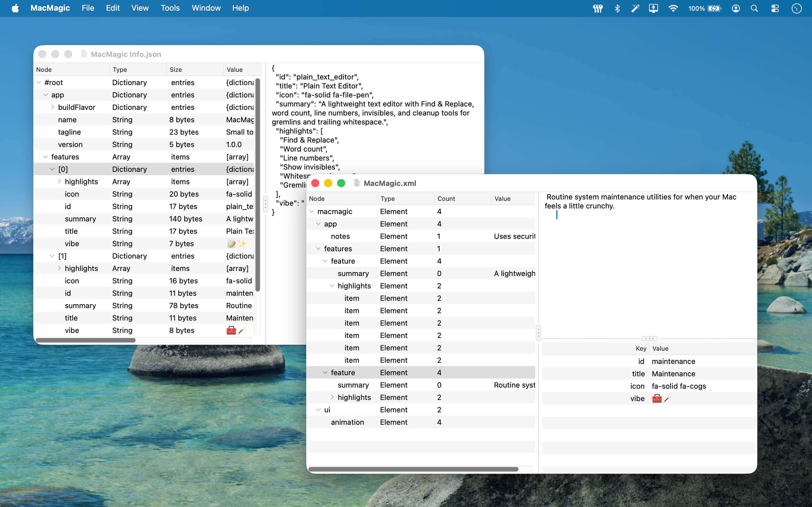Screen dimensions: 812x507
Task: Collapse the [1] dictionary in features array
Action: 52,256
